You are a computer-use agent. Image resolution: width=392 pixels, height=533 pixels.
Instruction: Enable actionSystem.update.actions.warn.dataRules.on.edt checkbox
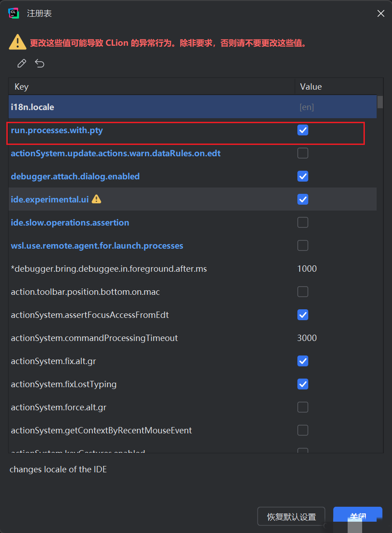click(x=303, y=154)
